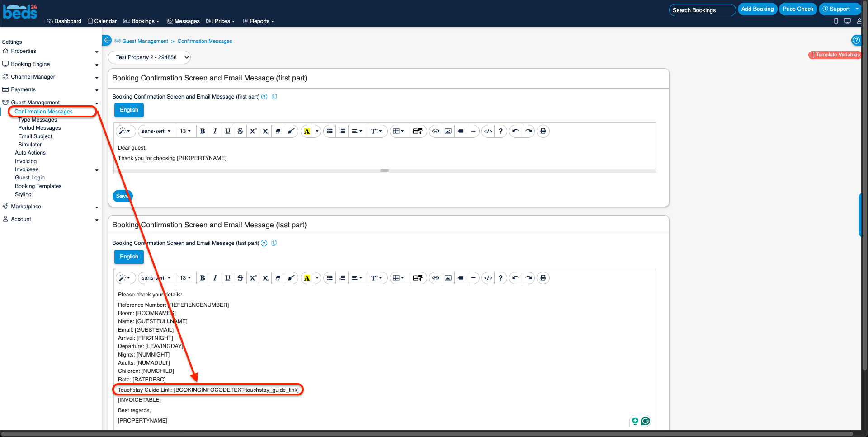868x437 pixels.
Task: Undo the last edit in last part editor
Action: (515, 278)
